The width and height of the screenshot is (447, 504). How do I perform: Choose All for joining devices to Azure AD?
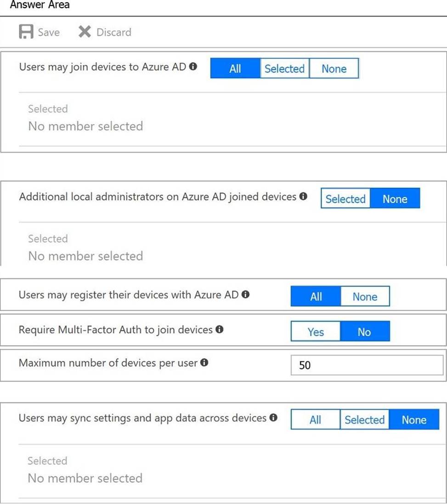[x=235, y=69]
